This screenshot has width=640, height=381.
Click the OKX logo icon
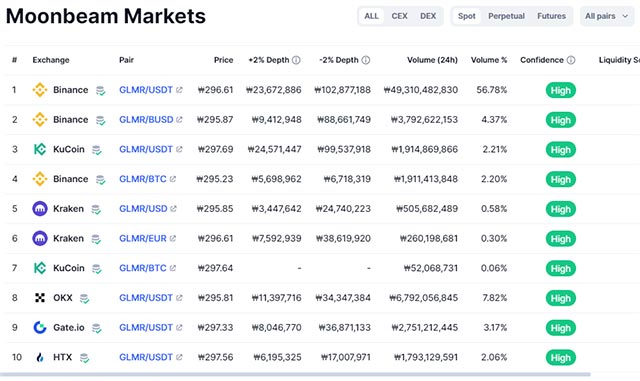[x=40, y=298]
